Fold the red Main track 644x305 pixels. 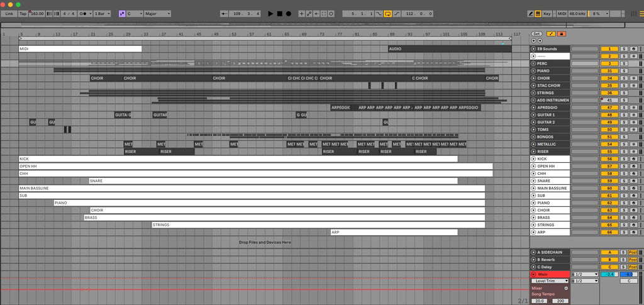[533, 274]
